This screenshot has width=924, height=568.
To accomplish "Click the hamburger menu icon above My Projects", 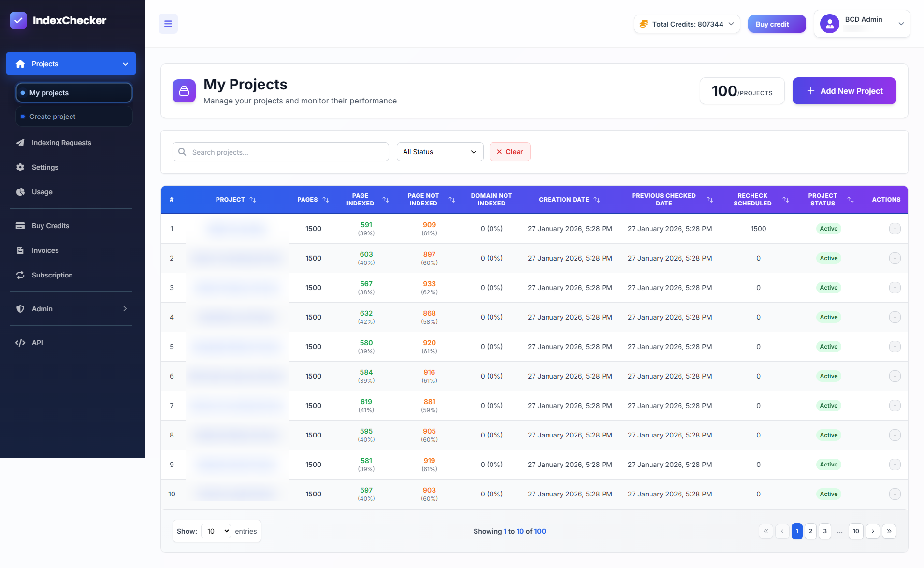I will tap(168, 23).
